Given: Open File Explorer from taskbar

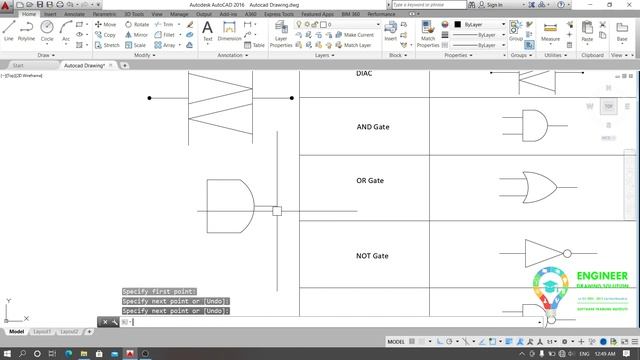Looking at the screenshot, I should 84,353.
